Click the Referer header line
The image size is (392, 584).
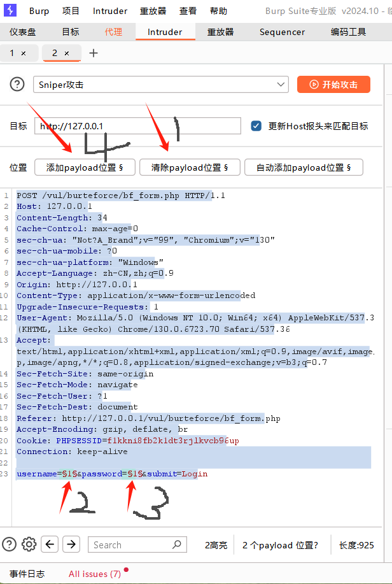pos(148,418)
